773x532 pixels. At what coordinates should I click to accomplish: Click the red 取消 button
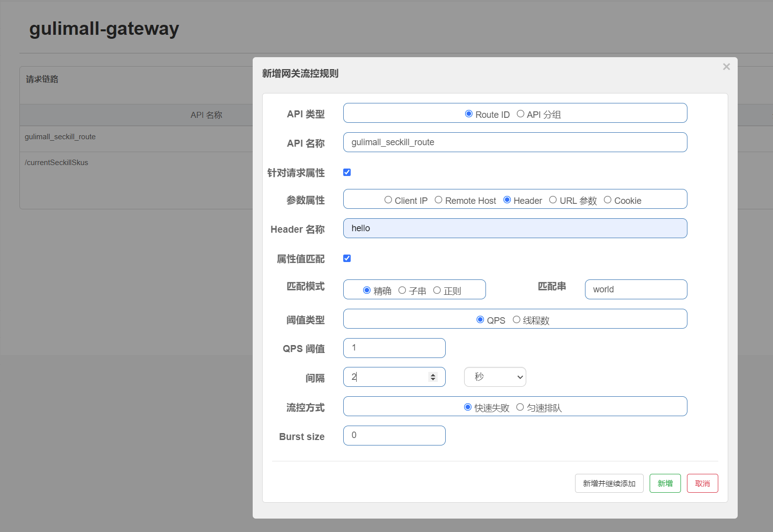[x=702, y=483]
